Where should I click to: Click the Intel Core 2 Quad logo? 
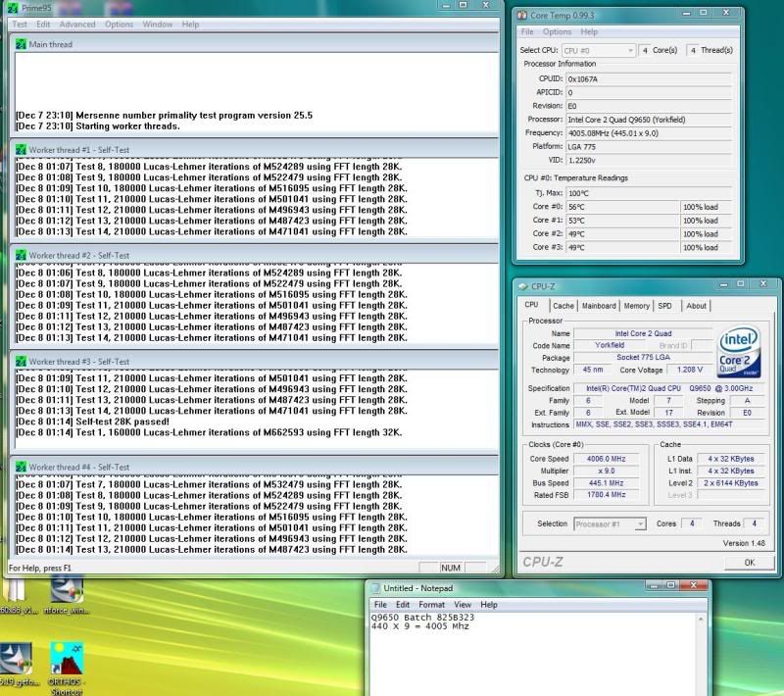pos(739,351)
